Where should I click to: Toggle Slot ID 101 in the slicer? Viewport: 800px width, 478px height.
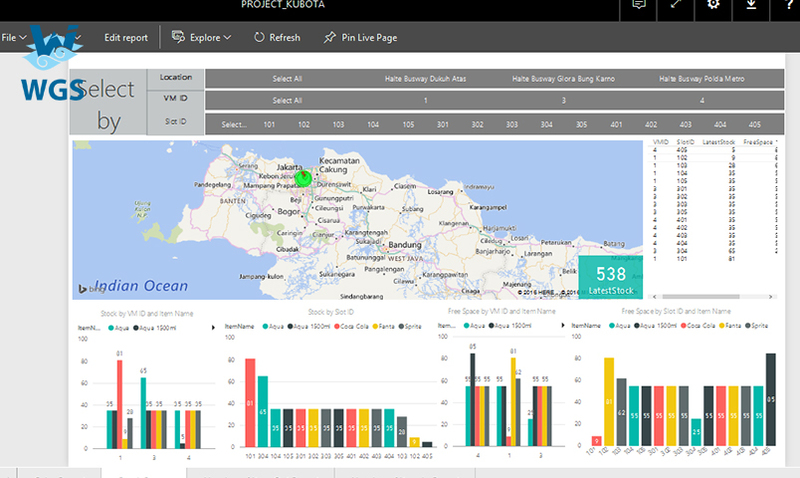click(x=269, y=125)
